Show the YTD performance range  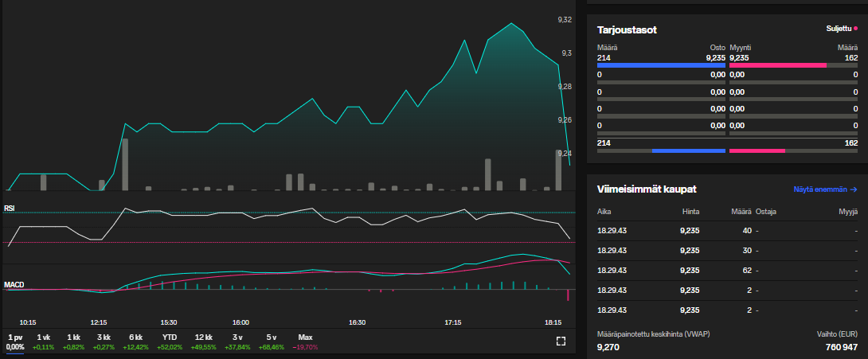169,341
